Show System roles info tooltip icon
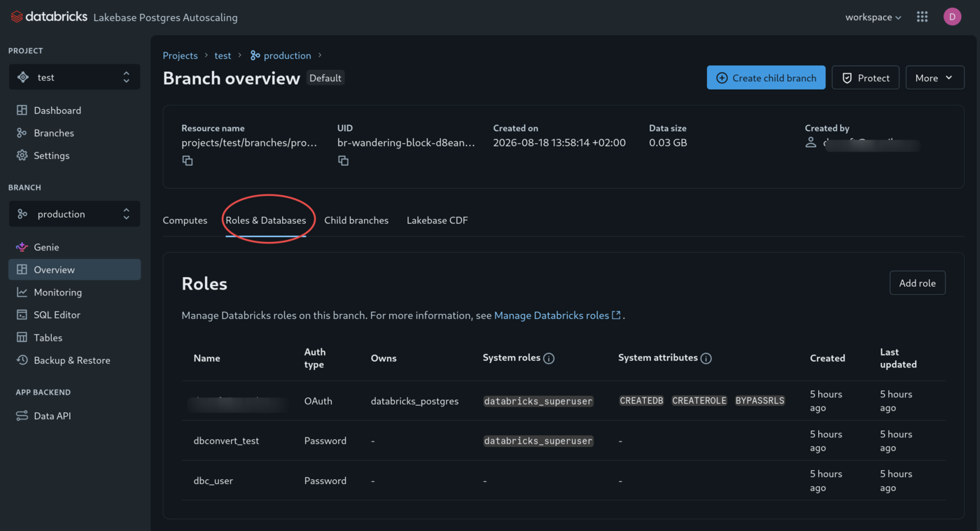 (549, 358)
